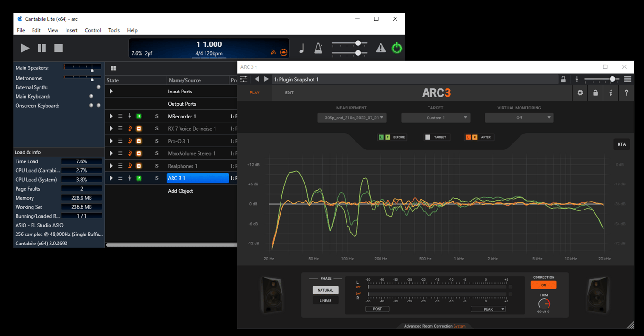Toggle the Correction ON button
This screenshot has width=644, height=336.
pyautogui.click(x=544, y=285)
